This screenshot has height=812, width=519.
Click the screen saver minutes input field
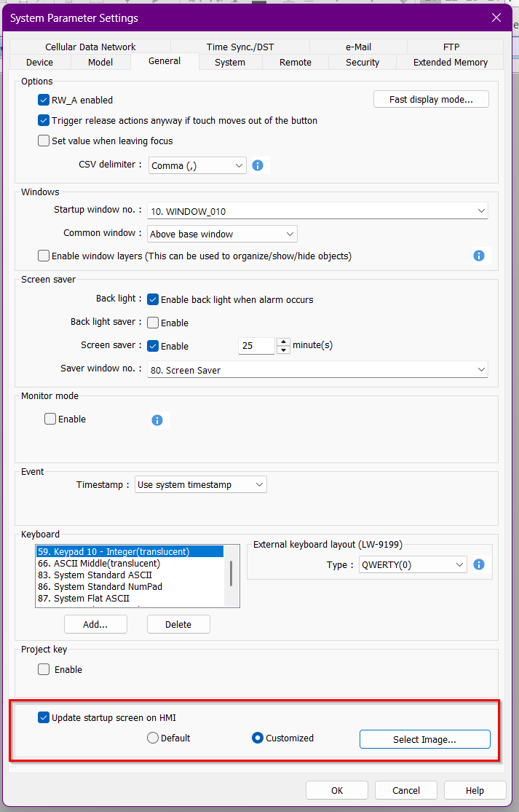(256, 346)
